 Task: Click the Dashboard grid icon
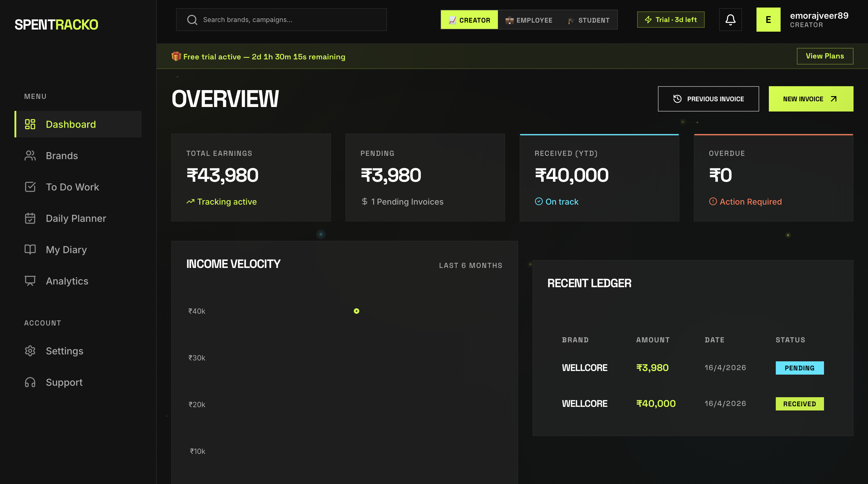[30, 124]
